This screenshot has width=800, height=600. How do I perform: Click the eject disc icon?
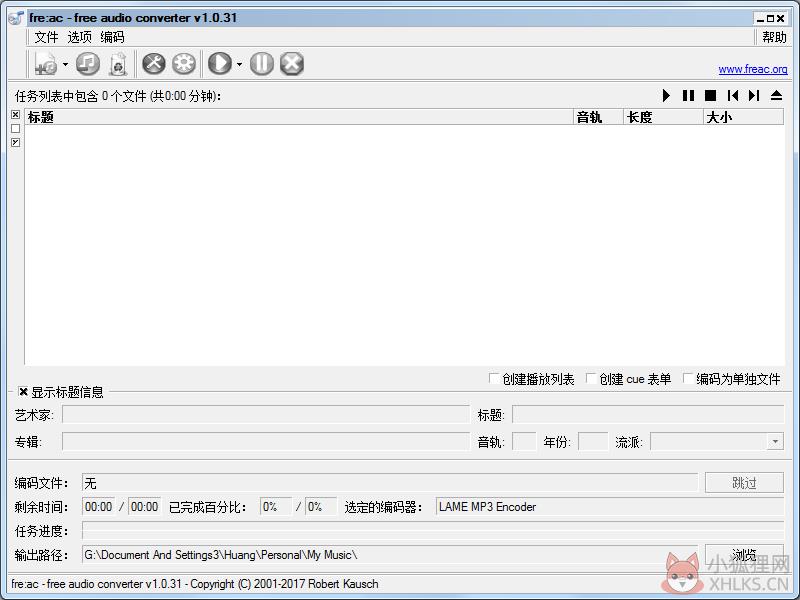777,95
